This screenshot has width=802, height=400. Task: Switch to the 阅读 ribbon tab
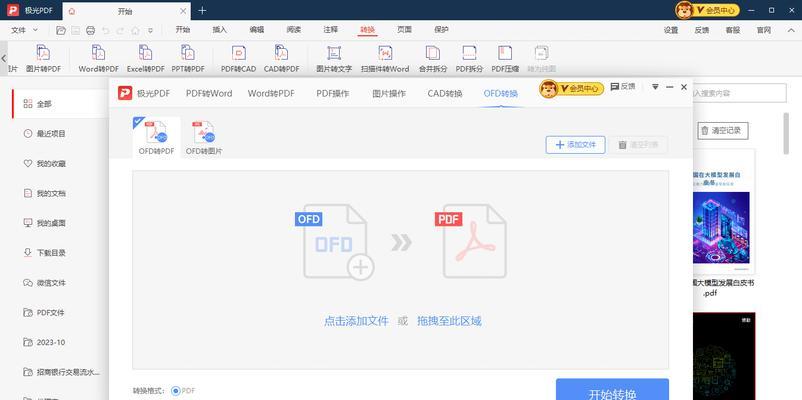294,30
